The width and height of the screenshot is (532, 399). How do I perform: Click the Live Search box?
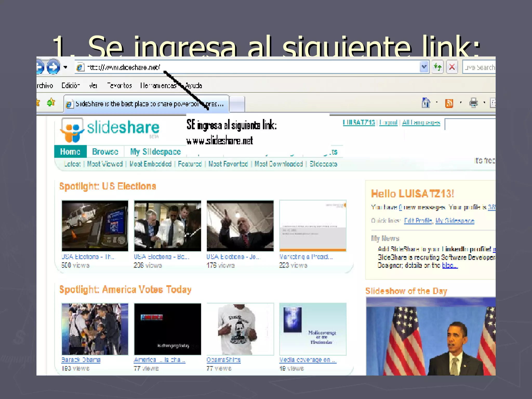[479, 67]
